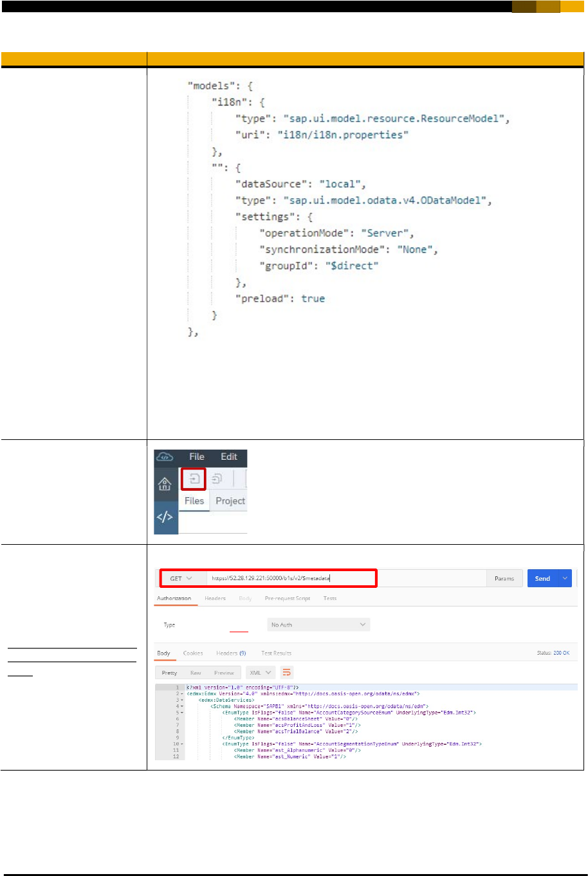The image size is (588, 876).
Task: Select the request Headers tab
Action: (215, 598)
